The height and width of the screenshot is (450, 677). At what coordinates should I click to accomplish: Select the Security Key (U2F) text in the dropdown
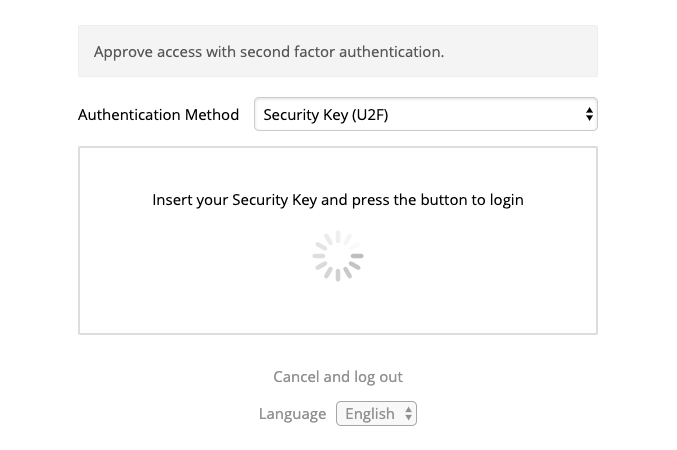[x=326, y=115]
